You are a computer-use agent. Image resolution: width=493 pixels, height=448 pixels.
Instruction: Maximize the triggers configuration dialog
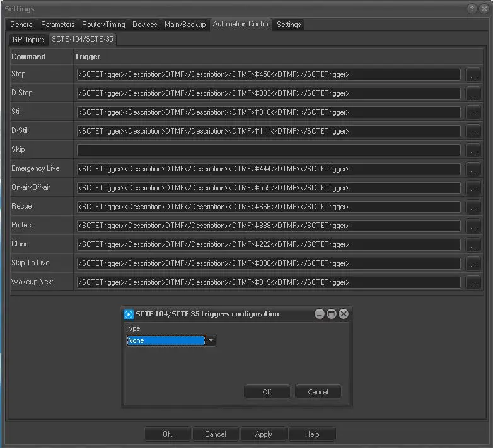coord(332,314)
